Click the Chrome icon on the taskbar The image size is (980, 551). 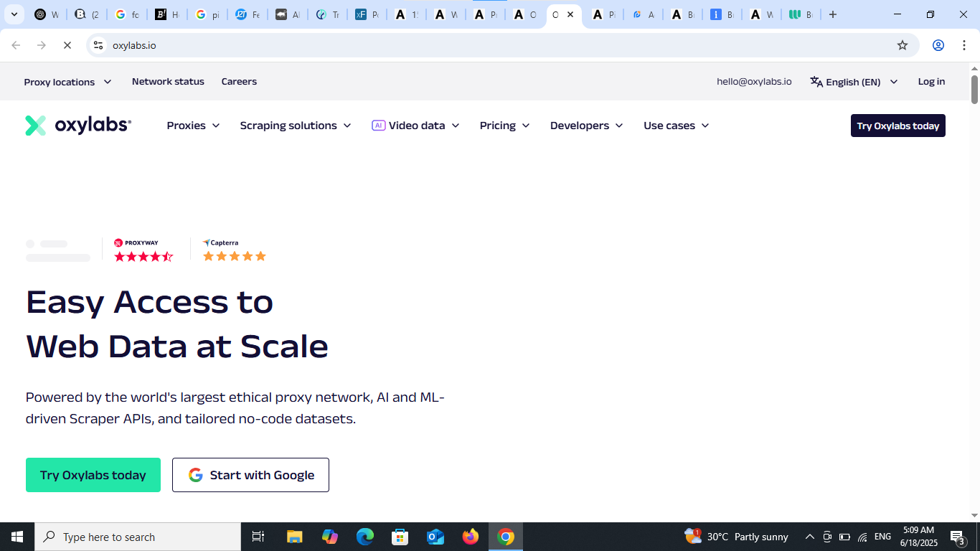[506, 537]
